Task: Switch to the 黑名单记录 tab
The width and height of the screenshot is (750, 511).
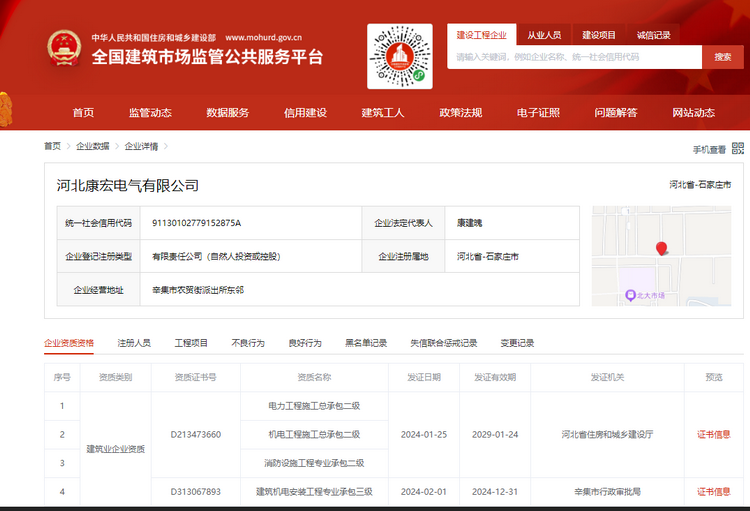Action: tap(366, 343)
